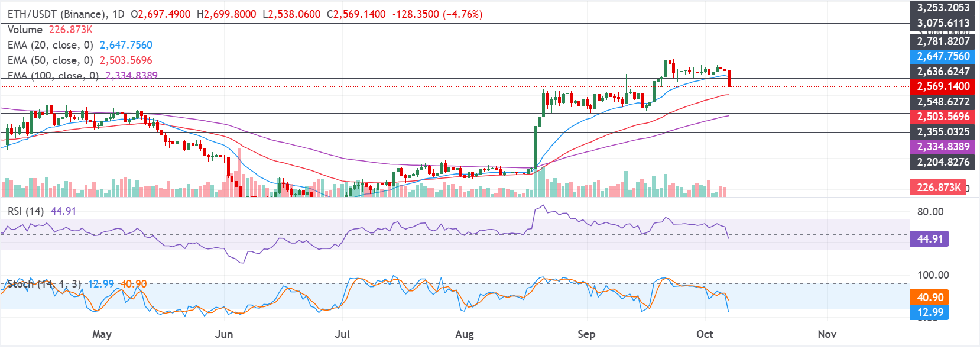Click the Volume 226.873K legend

click(x=50, y=29)
